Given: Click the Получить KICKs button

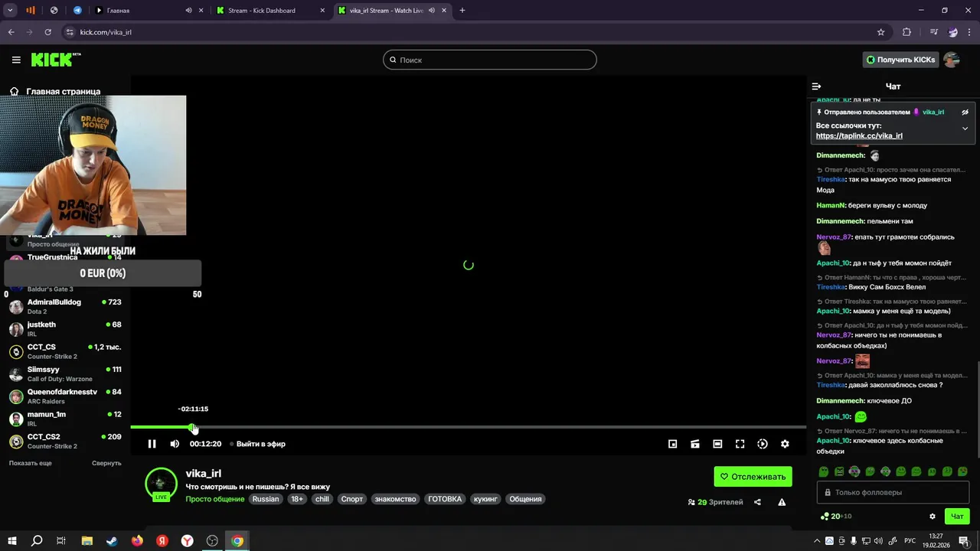Looking at the screenshot, I should point(900,60).
